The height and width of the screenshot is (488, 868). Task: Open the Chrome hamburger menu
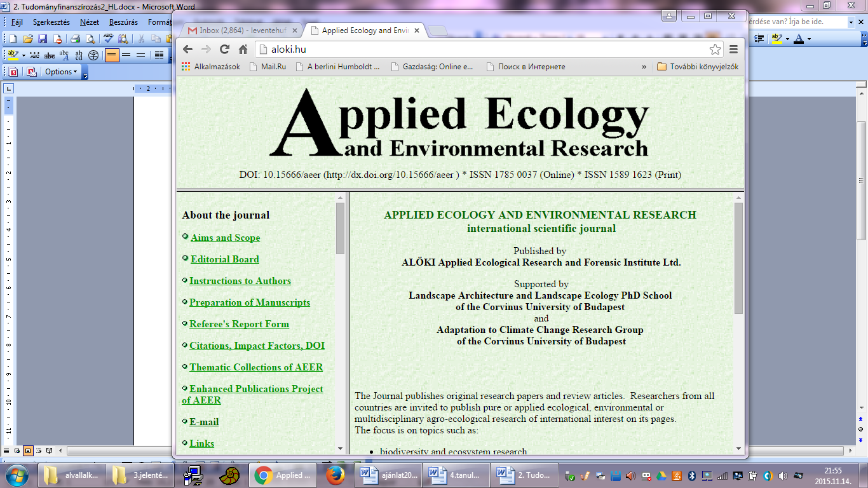click(x=733, y=50)
